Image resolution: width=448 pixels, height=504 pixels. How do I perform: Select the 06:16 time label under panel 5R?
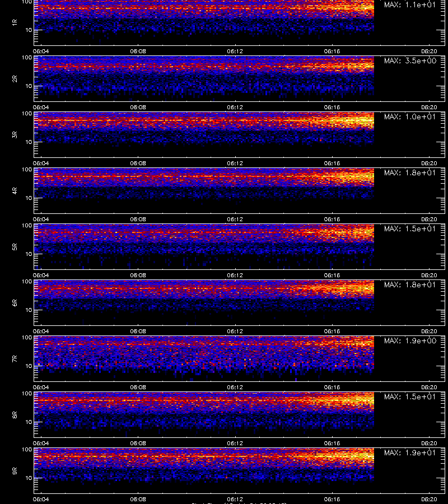332,275
